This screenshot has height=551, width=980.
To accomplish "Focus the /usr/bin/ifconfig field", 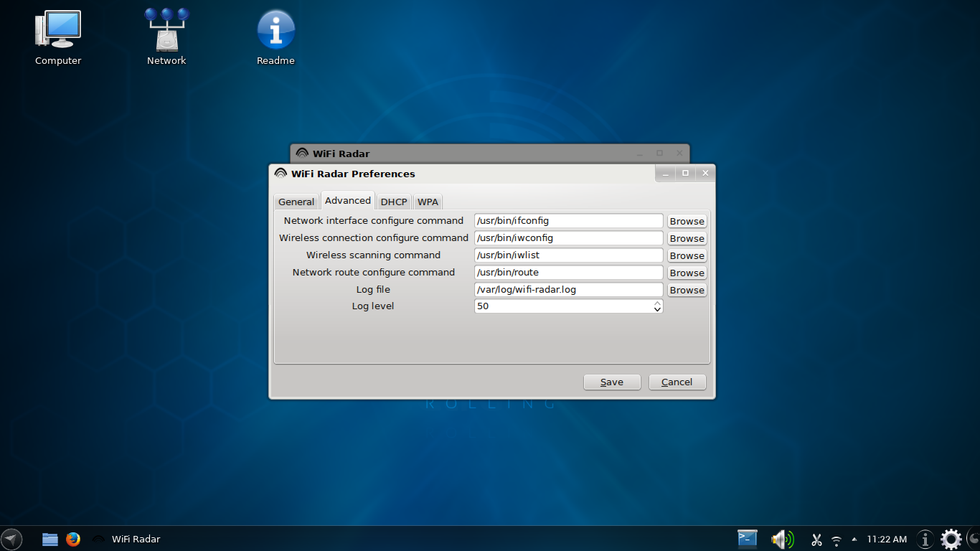I will pos(569,221).
